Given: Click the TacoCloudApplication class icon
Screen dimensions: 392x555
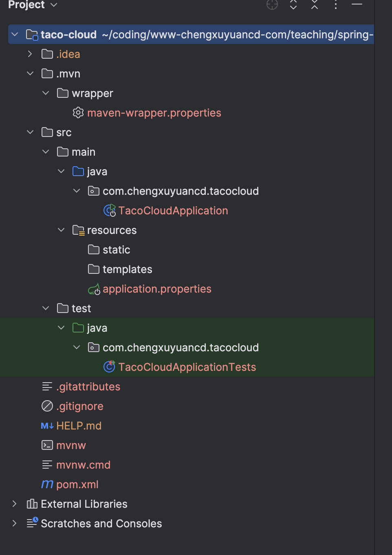Looking at the screenshot, I should click(110, 211).
